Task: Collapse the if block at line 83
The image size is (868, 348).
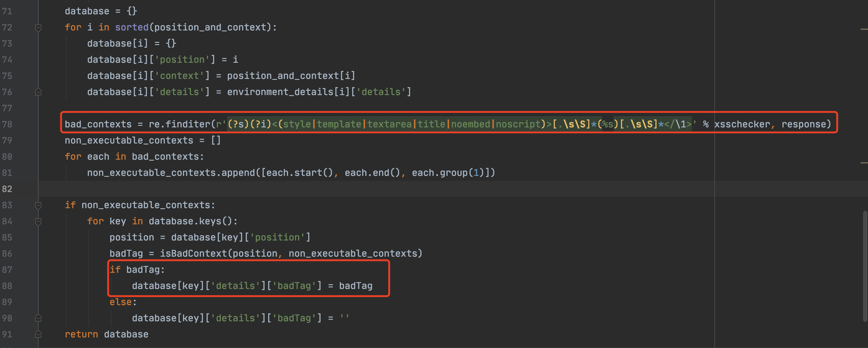Action: 38,205
